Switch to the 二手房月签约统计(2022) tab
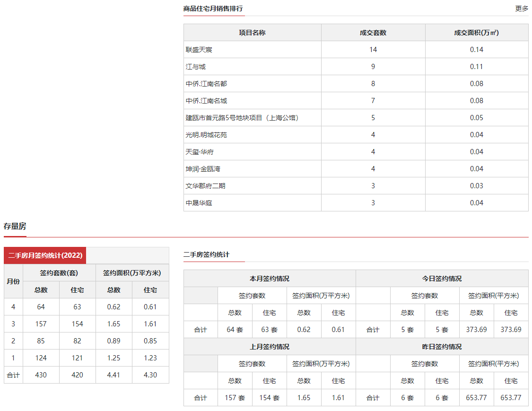This screenshot has height=411, width=532. click(x=45, y=255)
